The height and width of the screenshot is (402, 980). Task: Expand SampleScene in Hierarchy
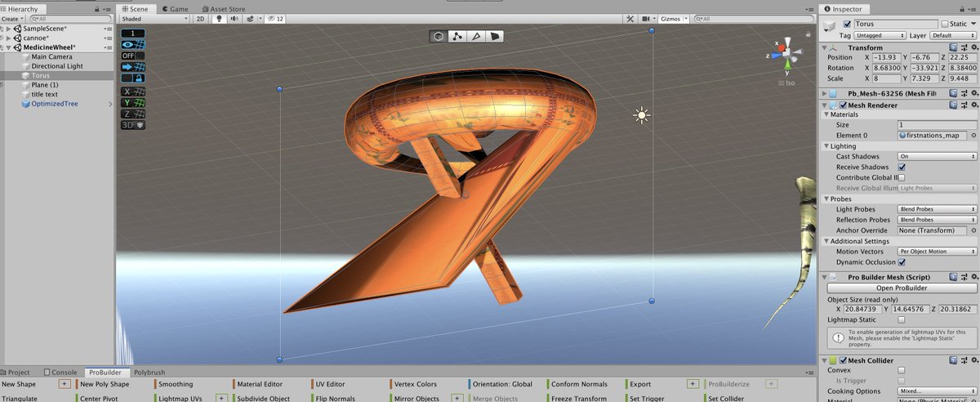tap(7, 29)
